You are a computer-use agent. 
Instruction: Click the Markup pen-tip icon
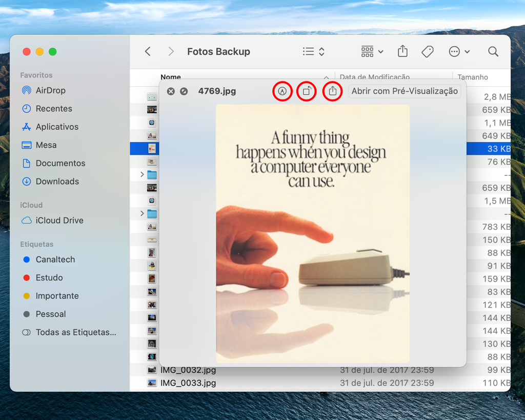click(x=282, y=91)
